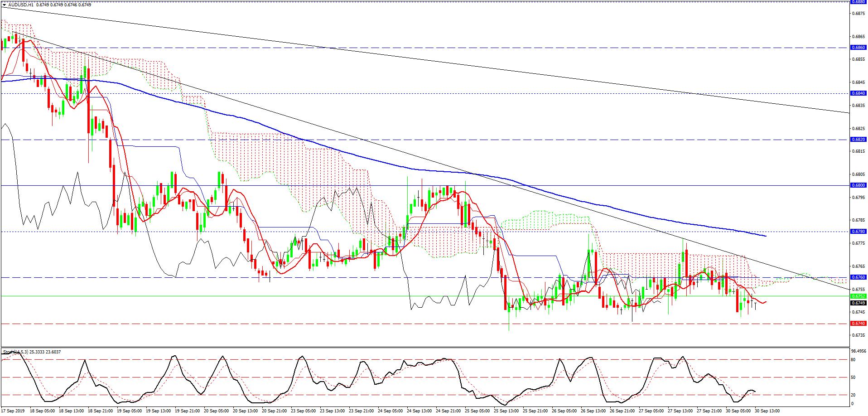Open the chart menu triangle beside AUDUSD,H1

[4, 5]
